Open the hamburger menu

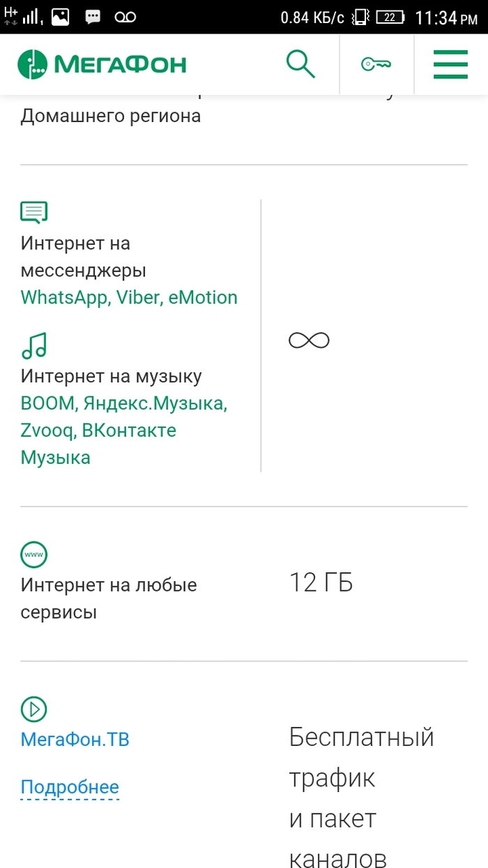tap(450, 65)
